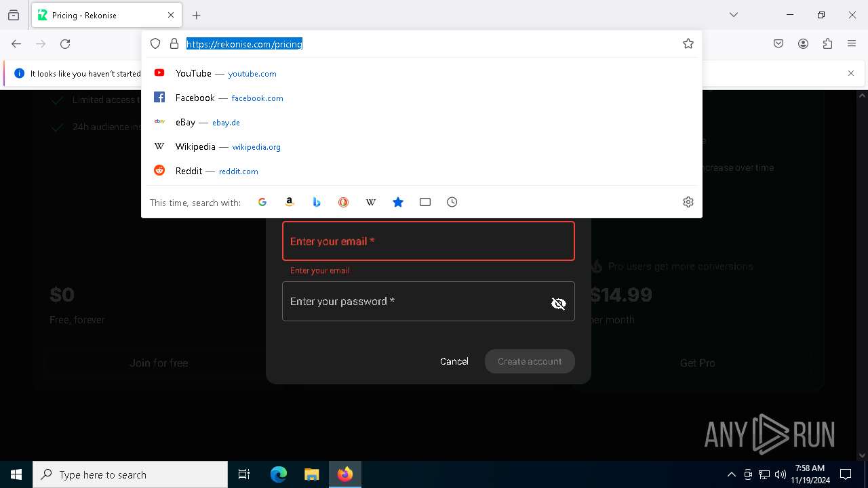Cancel the account creation dialog
The height and width of the screenshot is (488, 868).
pos(454,361)
